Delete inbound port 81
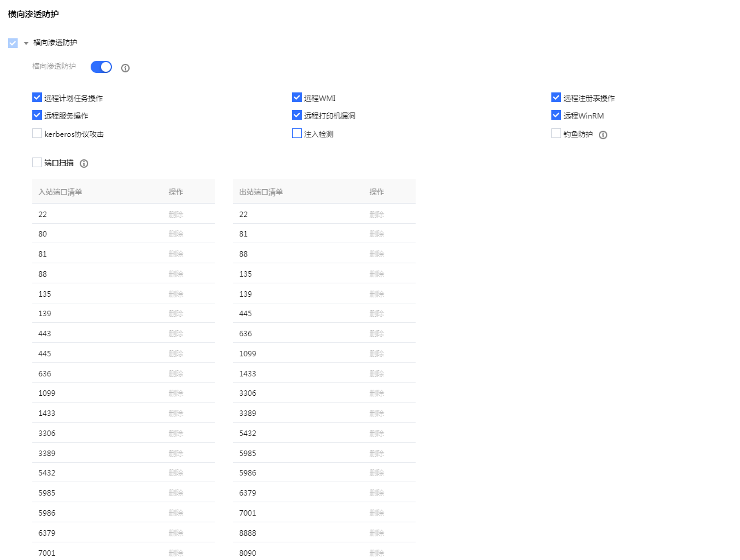740x560 pixels. pos(176,254)
